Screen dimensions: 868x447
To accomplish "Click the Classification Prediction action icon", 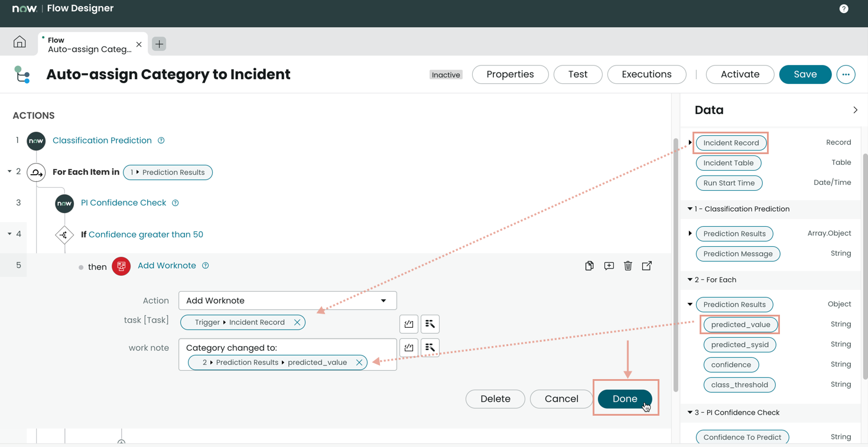I will click(36, 141).
